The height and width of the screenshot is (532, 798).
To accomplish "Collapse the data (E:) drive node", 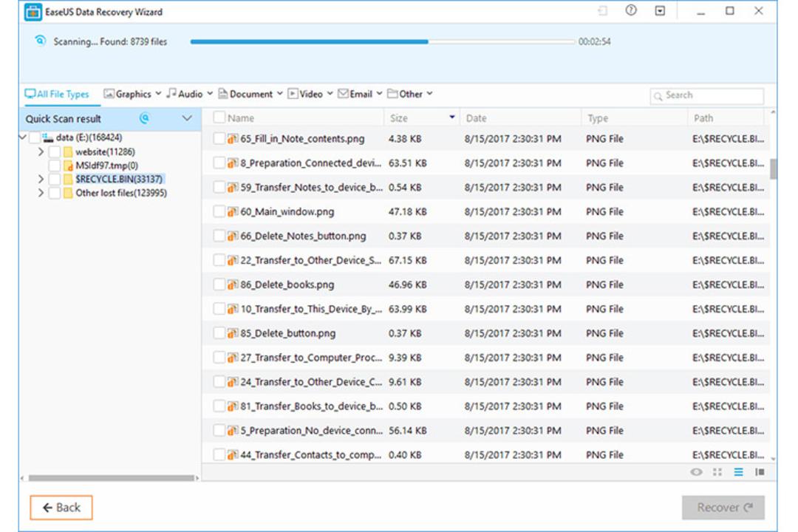I will (x=23, y=137).
